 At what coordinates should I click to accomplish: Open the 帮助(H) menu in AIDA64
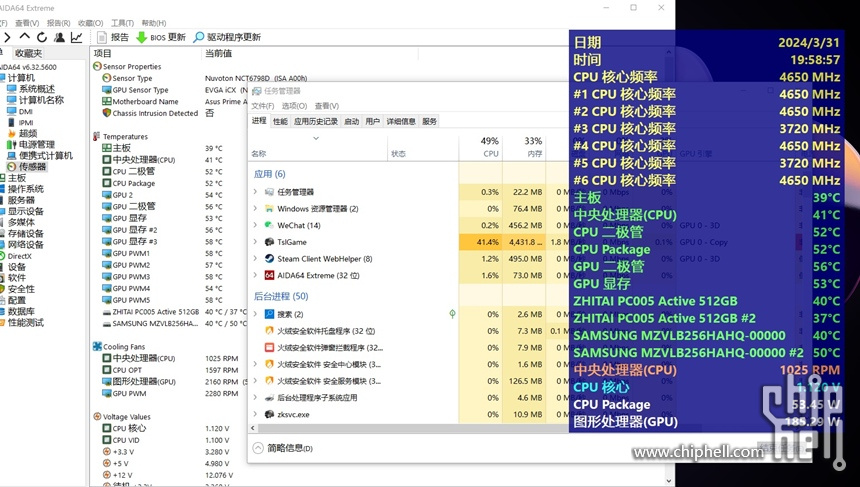[x=154, y=23]
